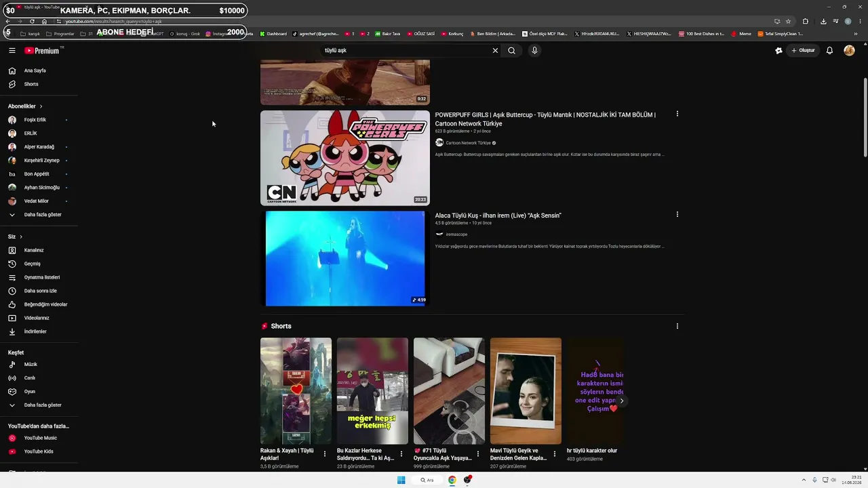Open Chrome extensions puzzle icon
868x488 pixels.
click(806, 22)
